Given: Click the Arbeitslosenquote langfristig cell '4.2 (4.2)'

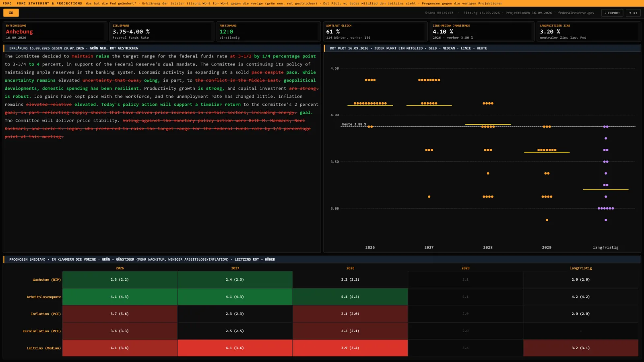Looking at the screenshot, I should click(x=581, y=297).
